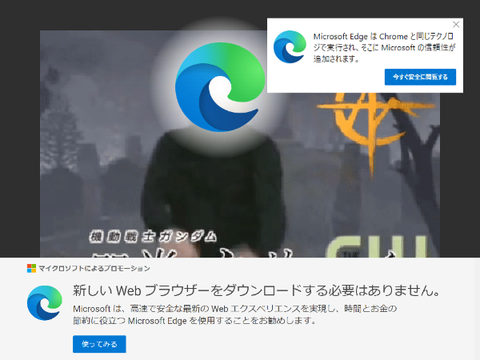Click the large Edge logo over the video
Image resolution: width=480 pixels, height=360 pixels.
[x=220, y=87]
